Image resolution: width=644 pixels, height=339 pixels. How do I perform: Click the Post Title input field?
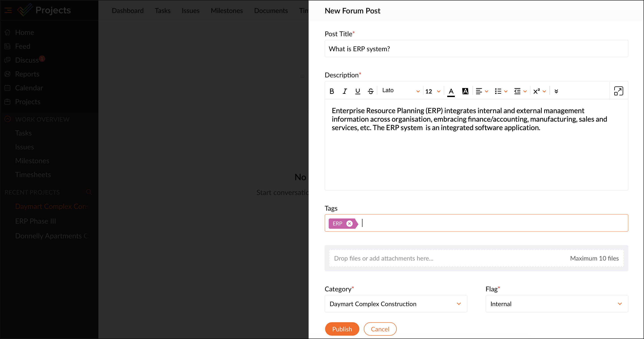(476, 49)
